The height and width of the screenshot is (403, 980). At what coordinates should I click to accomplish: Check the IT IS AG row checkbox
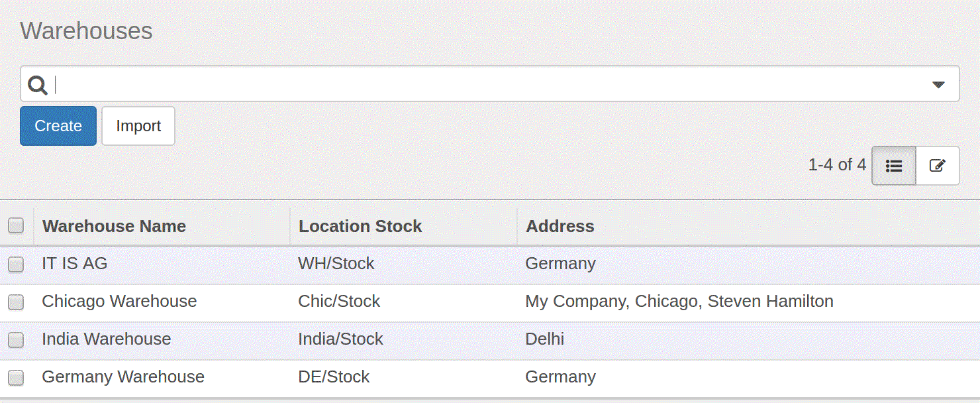[16, 264]
